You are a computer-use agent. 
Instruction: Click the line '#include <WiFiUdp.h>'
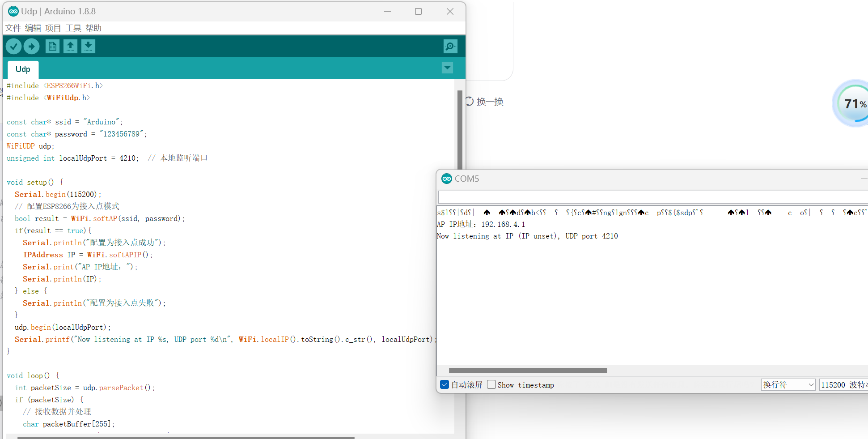[x=48, y=98]
